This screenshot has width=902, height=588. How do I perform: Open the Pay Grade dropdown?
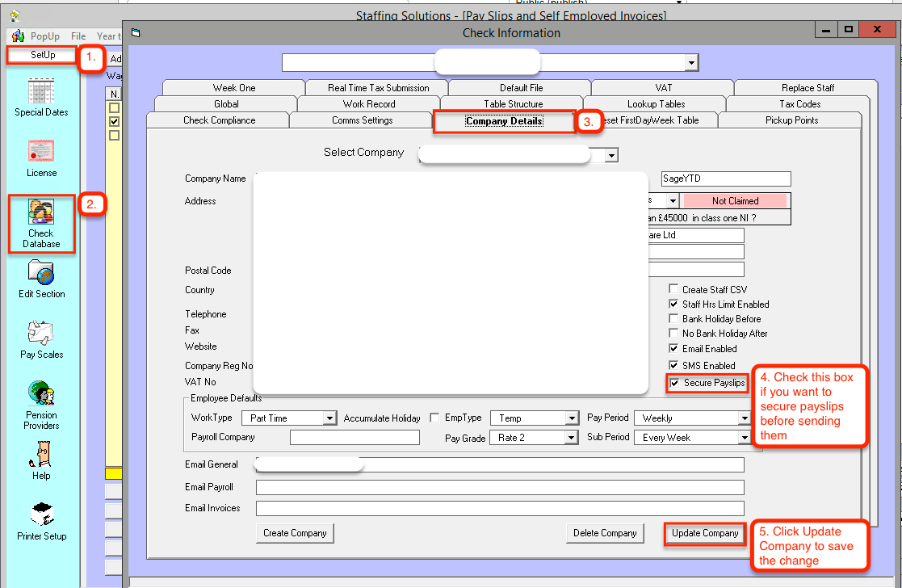point(572,438)
